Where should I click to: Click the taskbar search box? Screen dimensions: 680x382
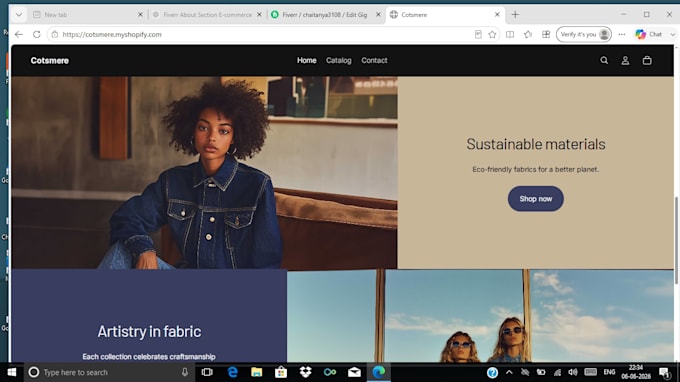point(108,372)
